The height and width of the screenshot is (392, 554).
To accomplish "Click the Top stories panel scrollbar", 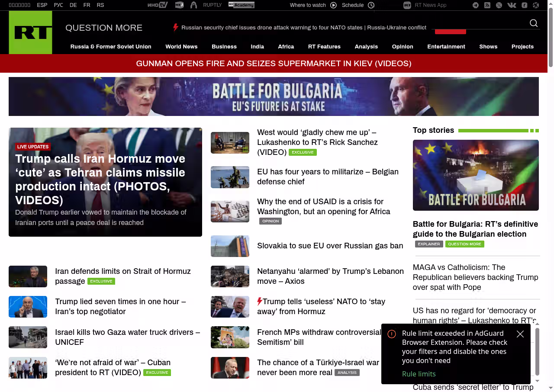I will pos(537,351).
